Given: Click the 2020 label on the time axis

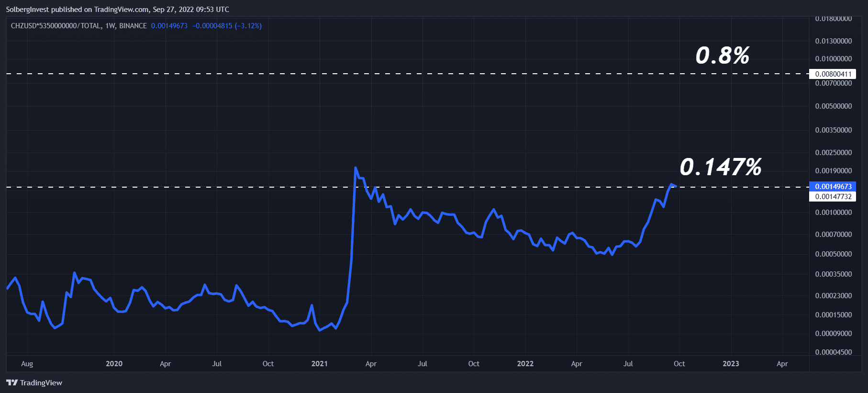Looking at the screenshot, I should 114,364.
